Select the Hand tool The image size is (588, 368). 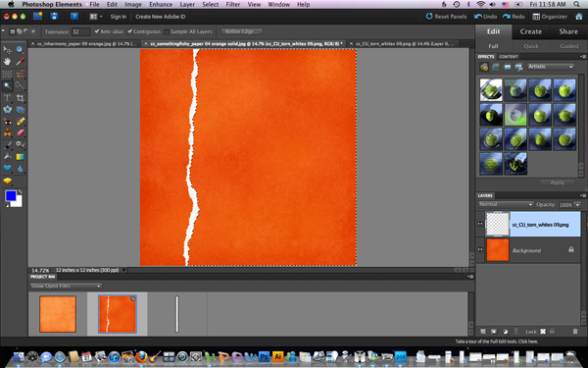[x=7, y=62]
